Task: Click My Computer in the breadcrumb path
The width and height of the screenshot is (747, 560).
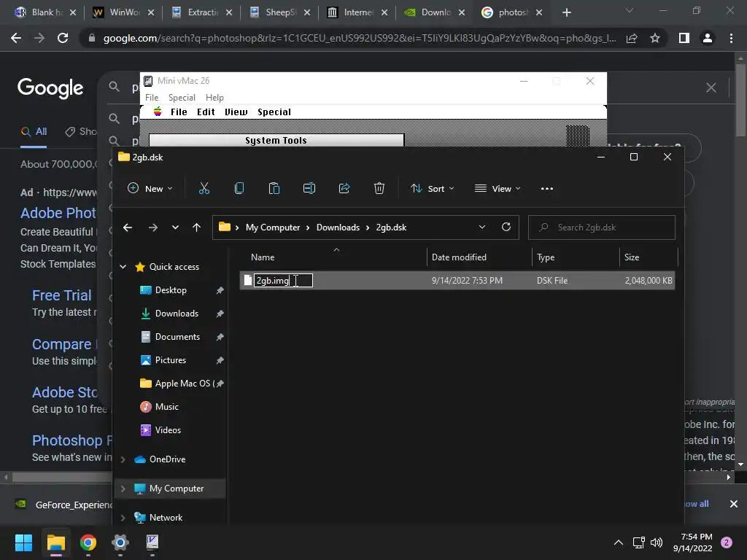Action: 273,227
